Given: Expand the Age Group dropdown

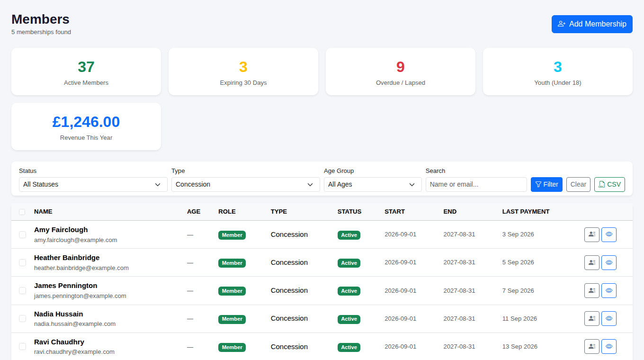Looking at the screenshot, I should coord(373,184).
